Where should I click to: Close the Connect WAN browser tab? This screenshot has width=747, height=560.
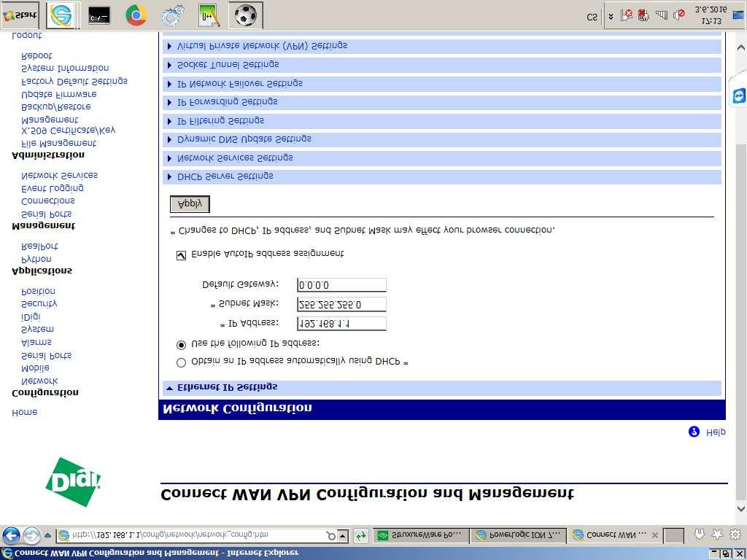point(655,535)
